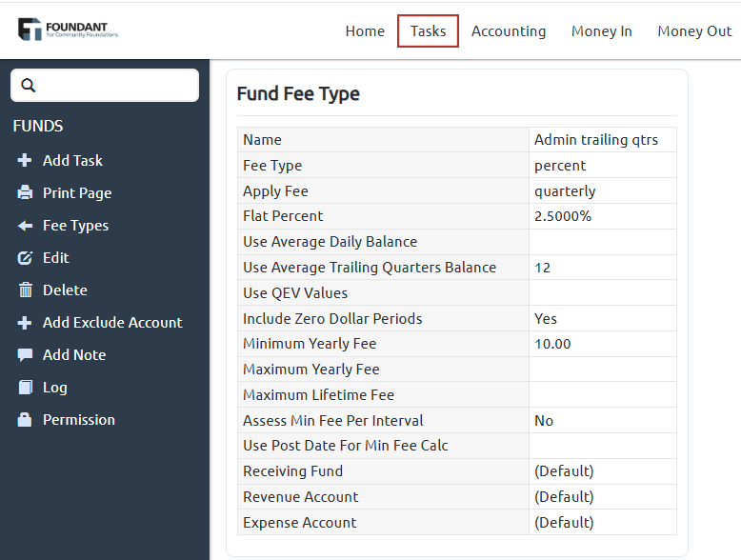Click the trash can Delete icon

click(26, 290)
